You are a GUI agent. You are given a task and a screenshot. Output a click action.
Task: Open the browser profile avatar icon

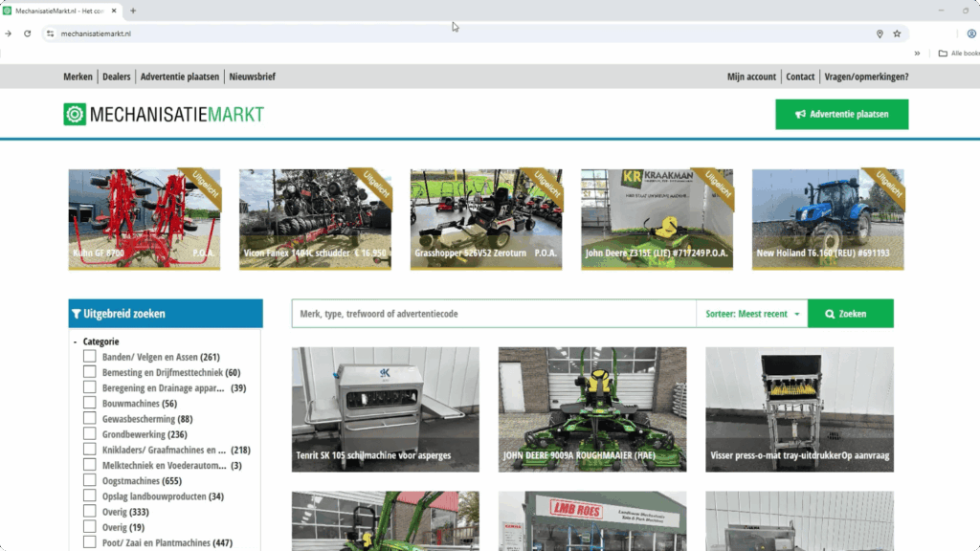[x=971, y=33]
